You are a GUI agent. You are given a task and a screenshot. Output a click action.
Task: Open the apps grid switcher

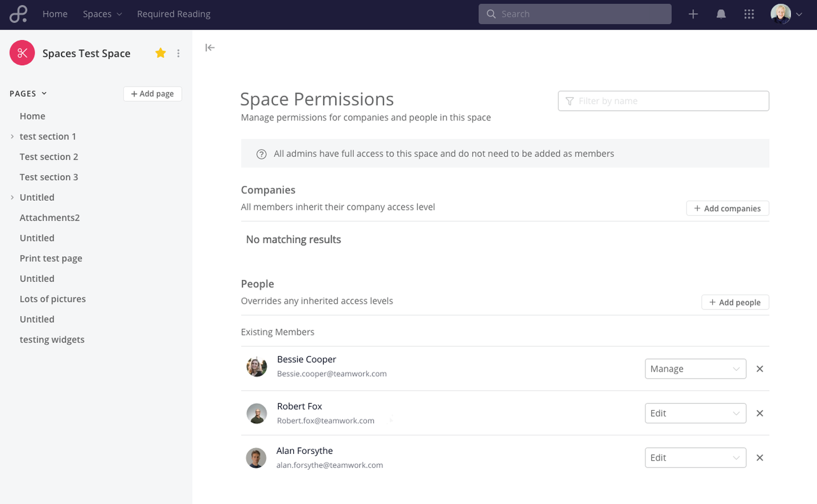coord(749,14)
